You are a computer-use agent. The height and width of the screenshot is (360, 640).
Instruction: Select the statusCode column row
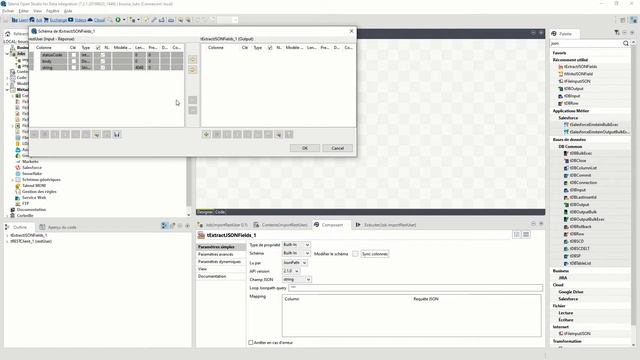[52, 55]
